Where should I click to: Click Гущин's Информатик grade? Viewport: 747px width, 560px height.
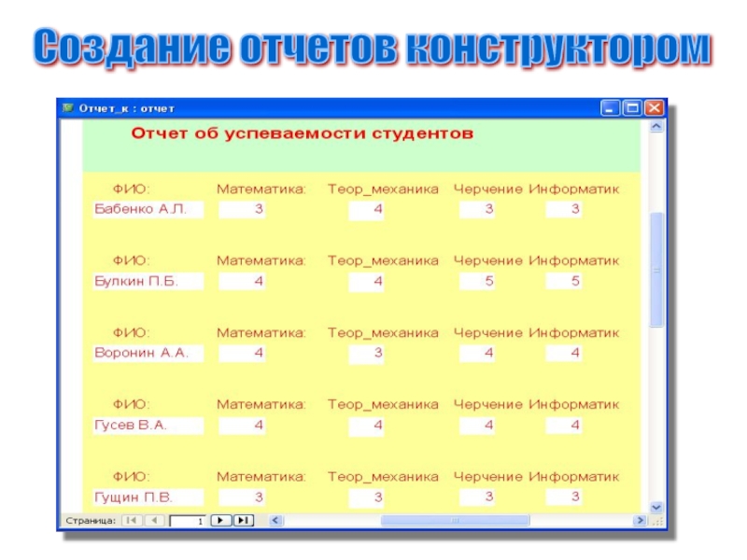pyautogui.click(x=564, y=497)
